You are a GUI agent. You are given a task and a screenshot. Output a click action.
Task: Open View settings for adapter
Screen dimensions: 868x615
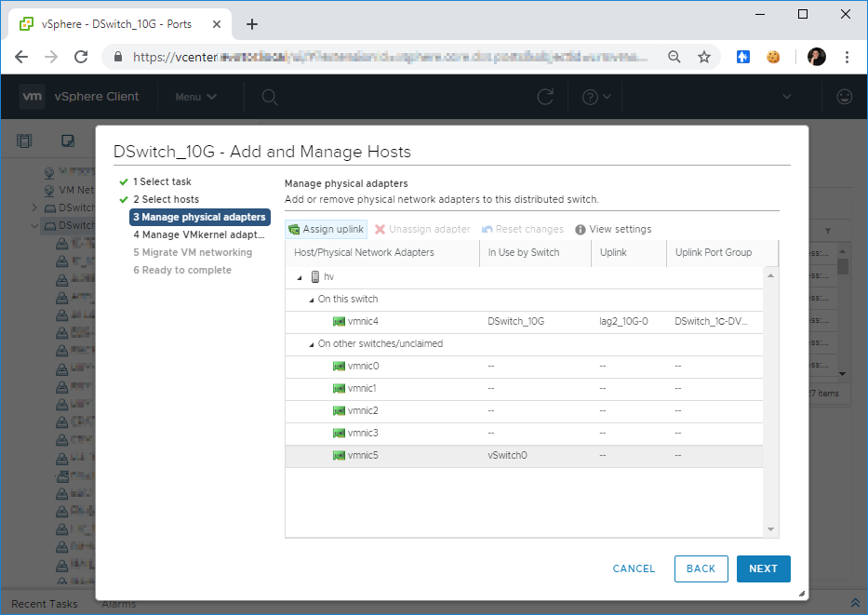(x=613, y=229)
